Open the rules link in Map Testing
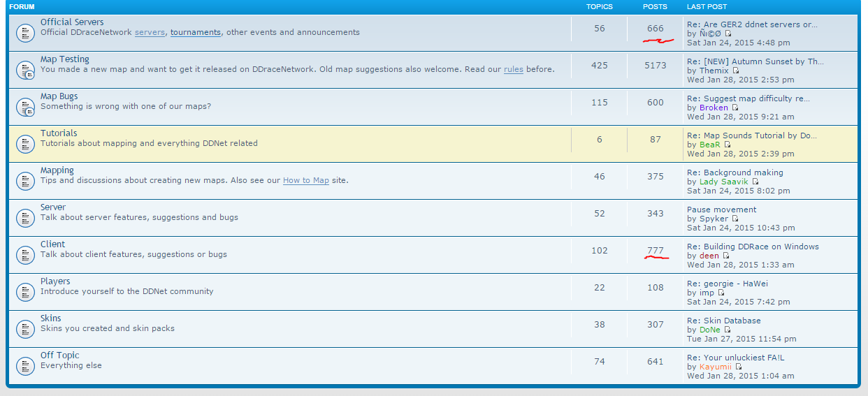The width and height of the screenshot is (868, 396). pos(513,69)
